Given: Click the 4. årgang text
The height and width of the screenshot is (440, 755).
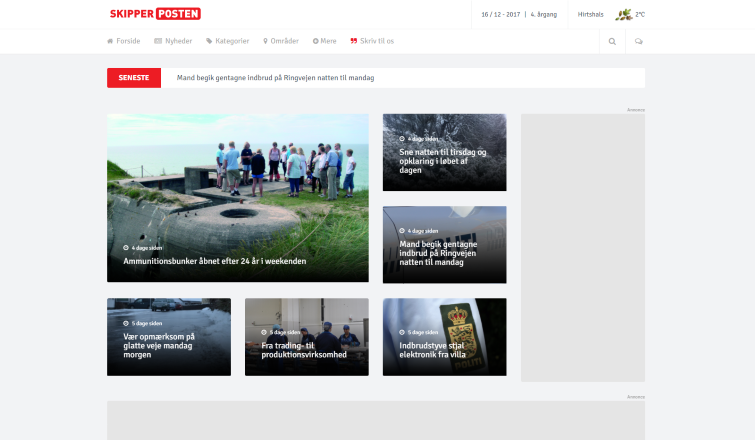Looking at the screenshot, I should 544,14.
